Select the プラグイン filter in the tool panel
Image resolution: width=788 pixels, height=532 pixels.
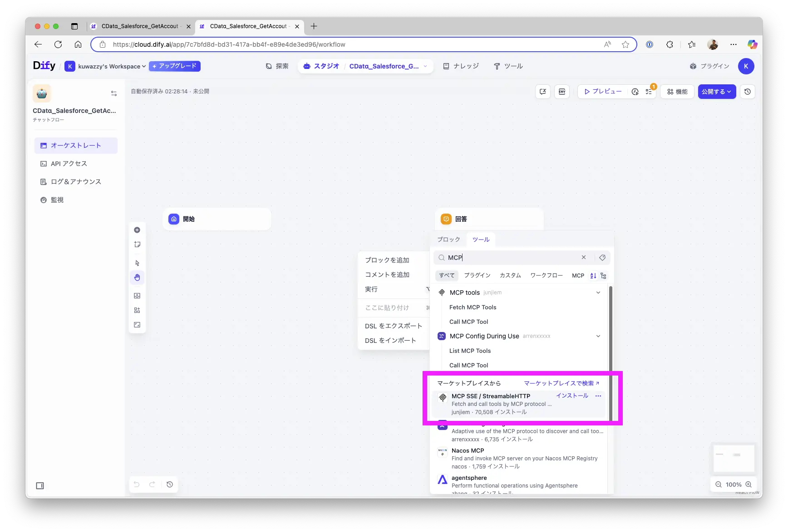pyautogui.click(x=477, y=275)
